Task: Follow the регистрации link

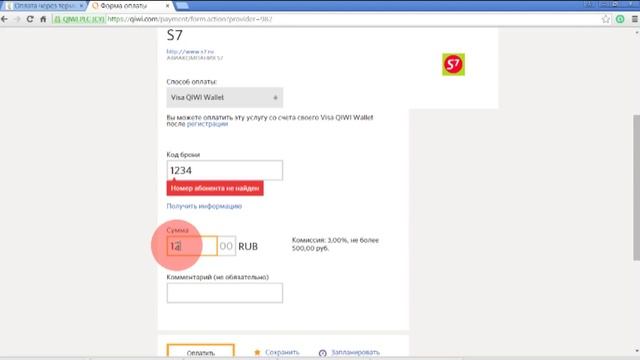Action: click(207, 124)
